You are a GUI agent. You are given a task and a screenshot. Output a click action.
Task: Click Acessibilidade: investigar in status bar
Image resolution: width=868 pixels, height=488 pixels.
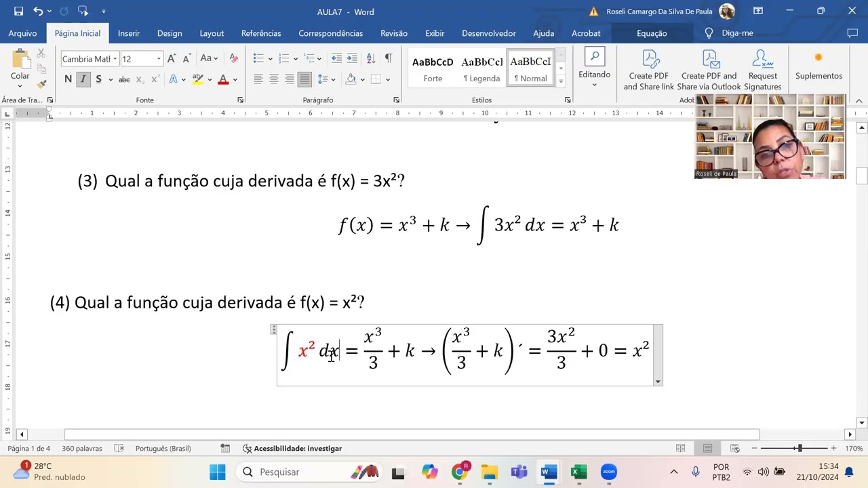292,448
